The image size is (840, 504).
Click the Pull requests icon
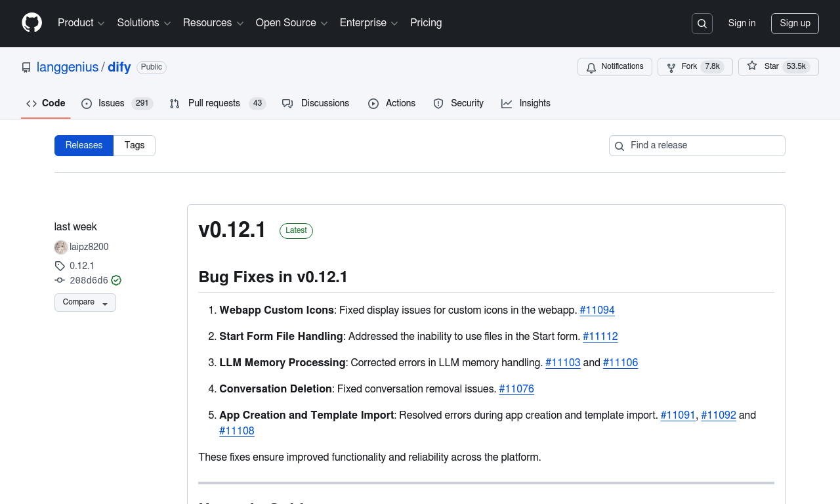175,104
